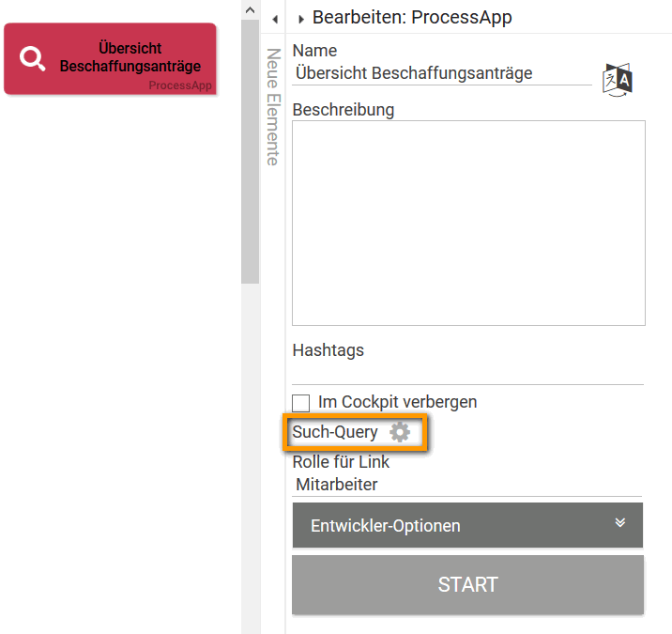
Task: Focus the Name input field
Action: (x=441, y=73)
